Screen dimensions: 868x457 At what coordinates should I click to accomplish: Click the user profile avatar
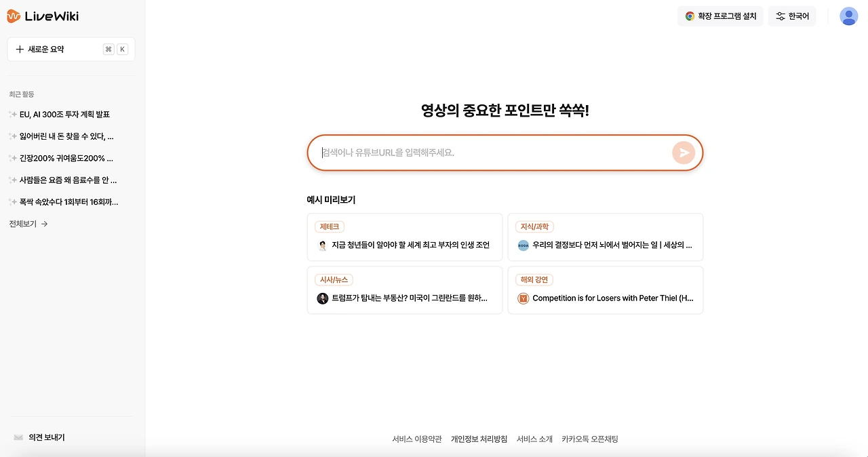click(849, 16)
